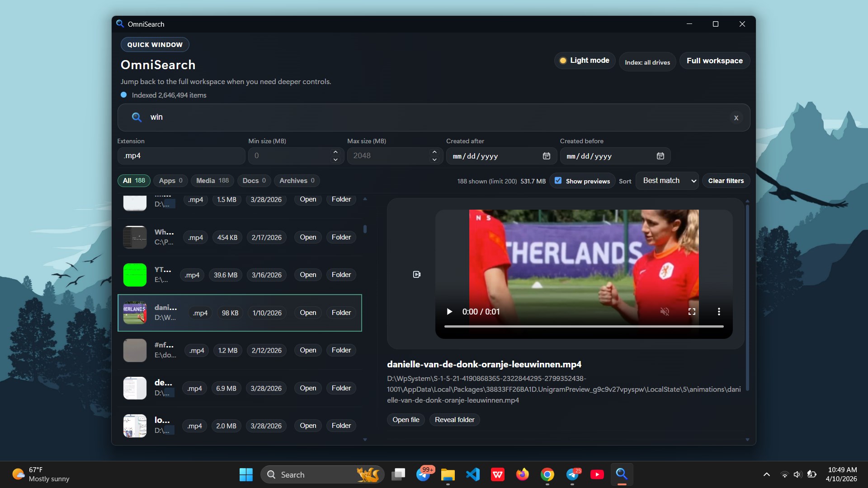Expand the Best match sort dropdown
Image resolution: width=868 pixels, height=488 pixels.
point(667,181)
